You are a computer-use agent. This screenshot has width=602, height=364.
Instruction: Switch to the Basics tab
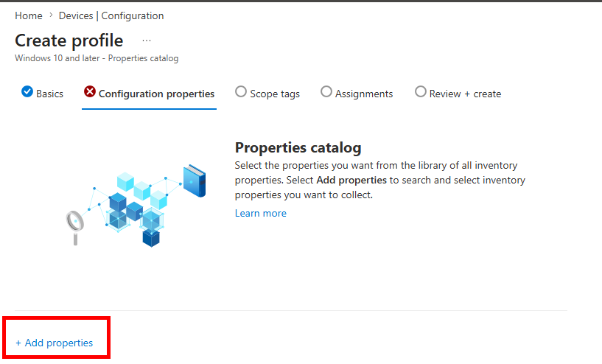49,94
